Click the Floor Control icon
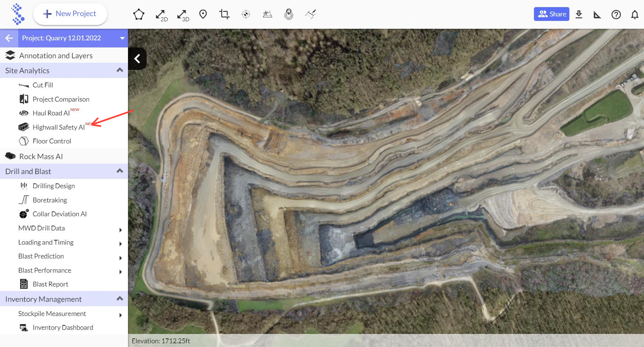This screenshot has width=644, height=347. click(24, 141)
